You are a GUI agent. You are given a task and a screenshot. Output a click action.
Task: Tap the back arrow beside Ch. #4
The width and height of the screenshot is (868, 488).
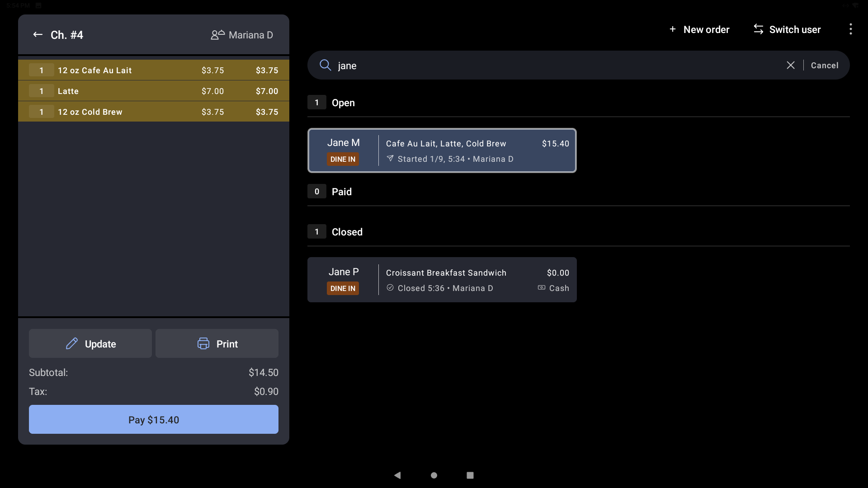pyautogui.click(x=38, y=34)
